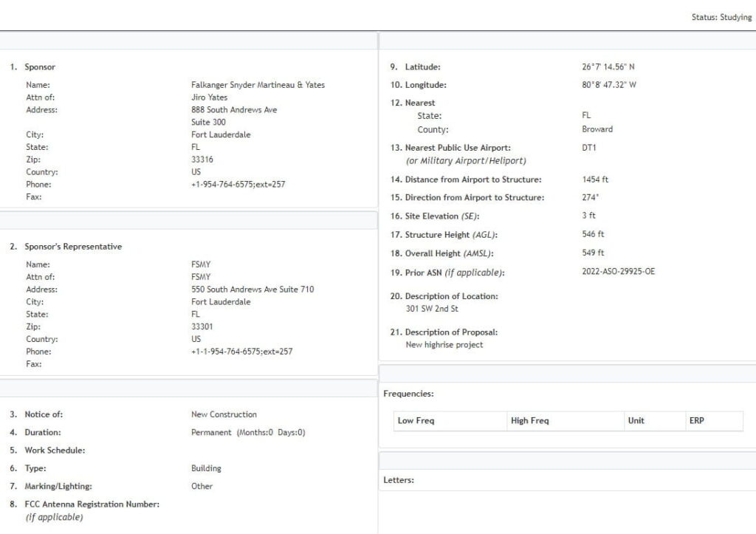The width and height of the screenshot is (756, 534).
Task: Click the Frequencies section label
Action: (x=408, y=394)
